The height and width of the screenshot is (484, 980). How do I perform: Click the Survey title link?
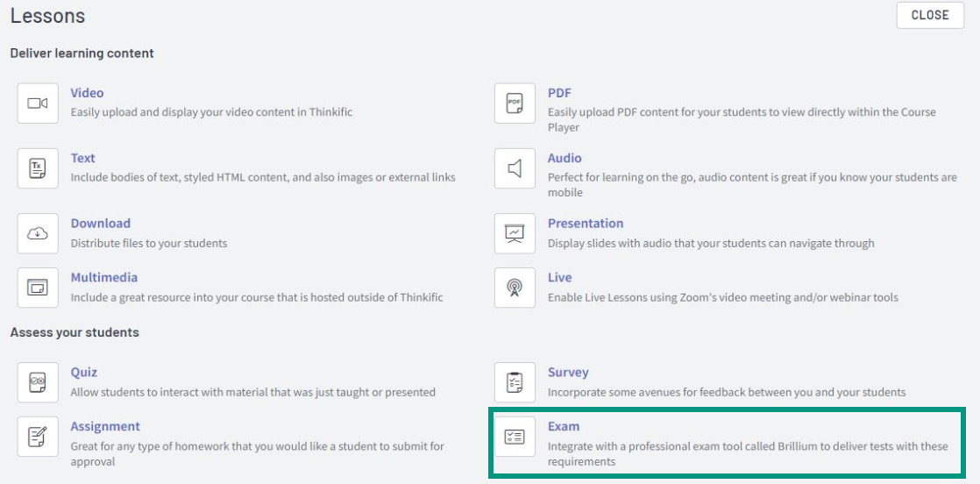[x=568, y=372]
